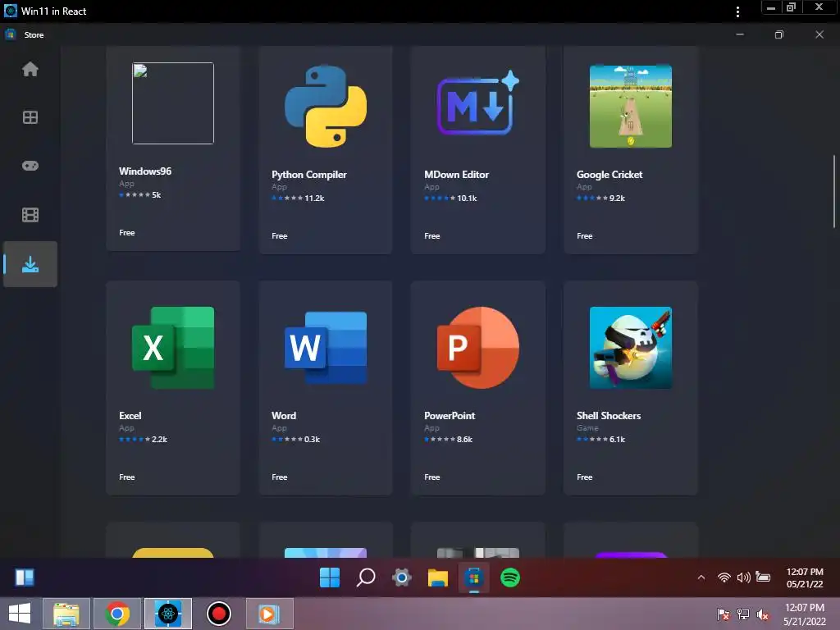
Task: Click Free price on Python Compiler card
Action: pos(280,235)
